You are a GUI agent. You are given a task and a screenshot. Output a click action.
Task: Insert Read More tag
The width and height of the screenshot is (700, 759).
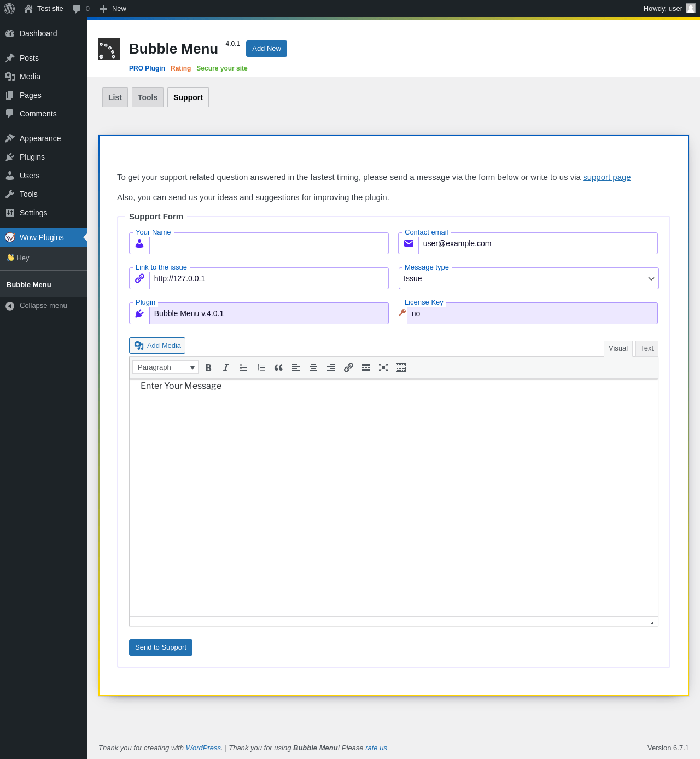pyautogui.click(x=366, y=367)
